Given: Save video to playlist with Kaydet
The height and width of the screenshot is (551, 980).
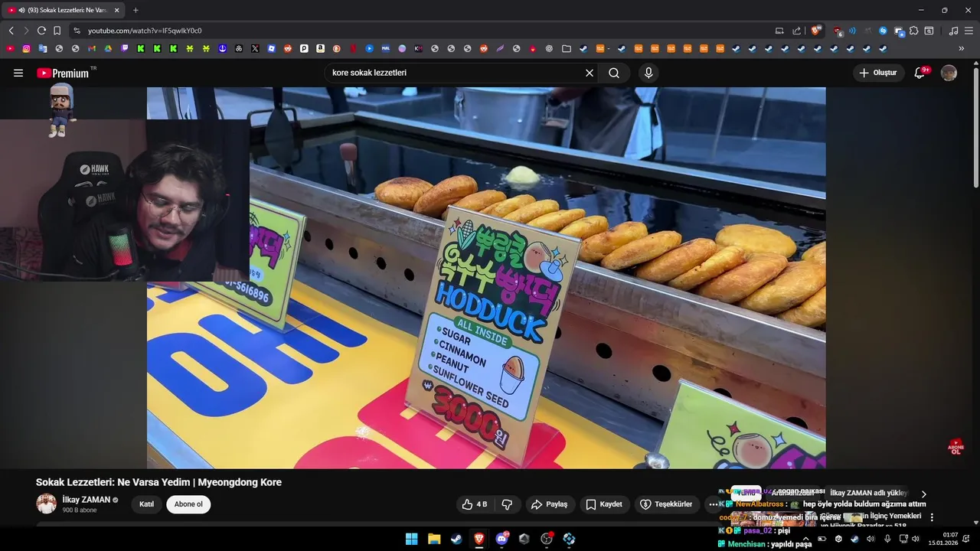Looking at the screenshot, I should 604,504.
